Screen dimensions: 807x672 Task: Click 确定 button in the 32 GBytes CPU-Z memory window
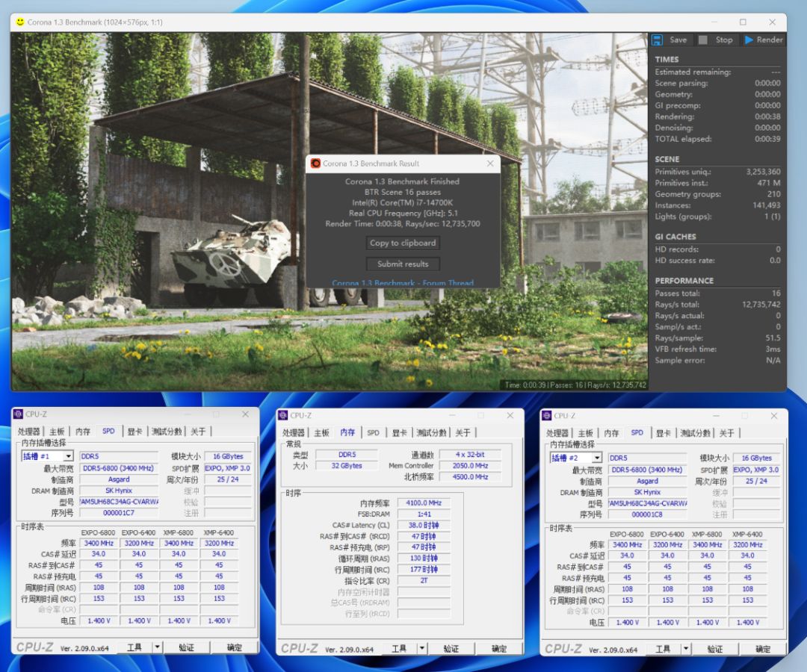pyautogui.click(x=498, y=648)
